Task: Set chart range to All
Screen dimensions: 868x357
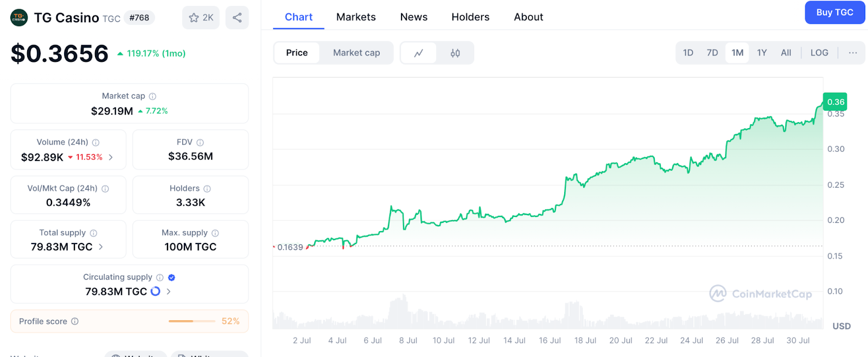Action: tap(786, 53)
